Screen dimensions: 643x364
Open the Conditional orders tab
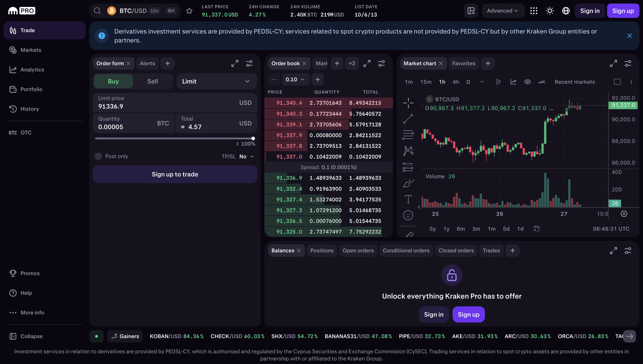click(406, 250)
